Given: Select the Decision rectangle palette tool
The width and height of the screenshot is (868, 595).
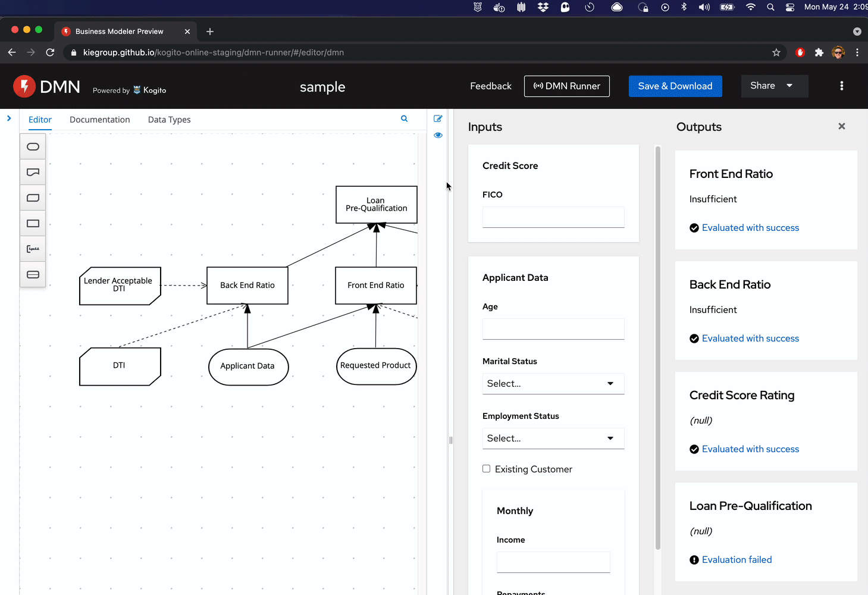Looking at the screenshot, I should click(33, 224).
